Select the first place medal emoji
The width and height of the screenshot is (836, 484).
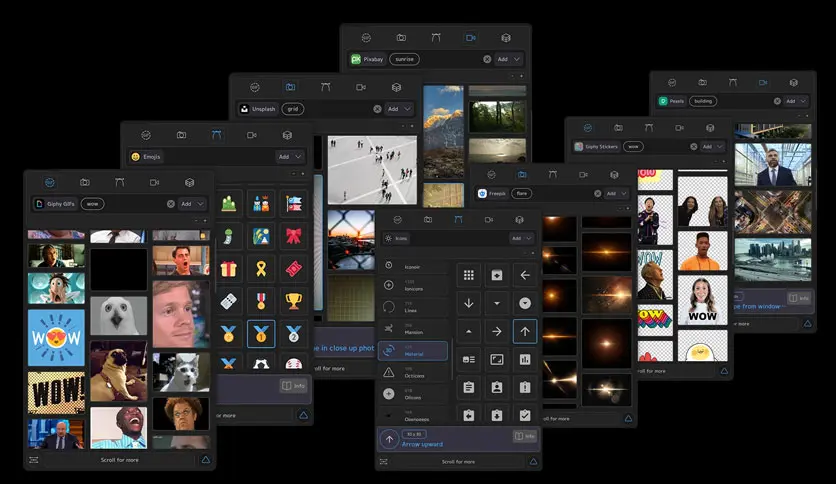pyautogui.click(x=261, y=334)
